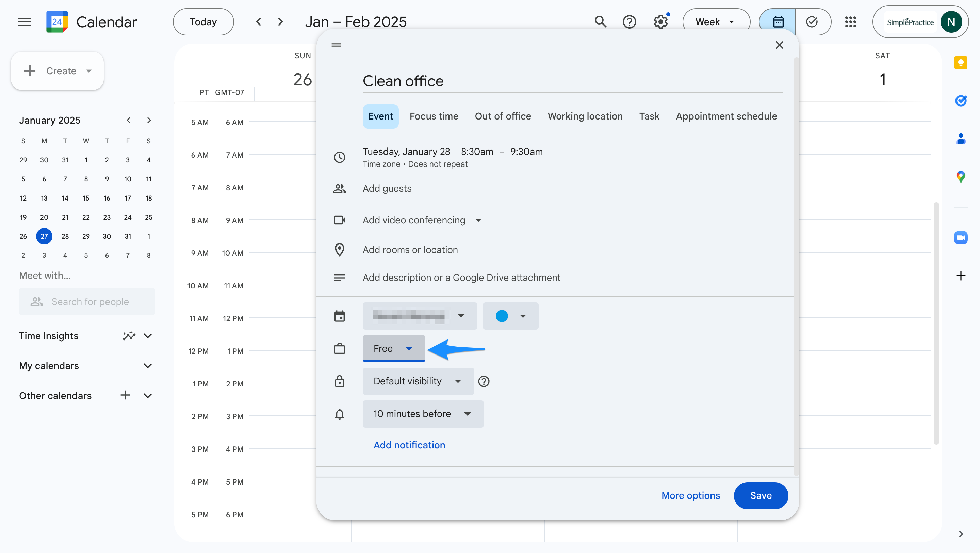
Task: Select the Event tab
Action: (380, 116)
